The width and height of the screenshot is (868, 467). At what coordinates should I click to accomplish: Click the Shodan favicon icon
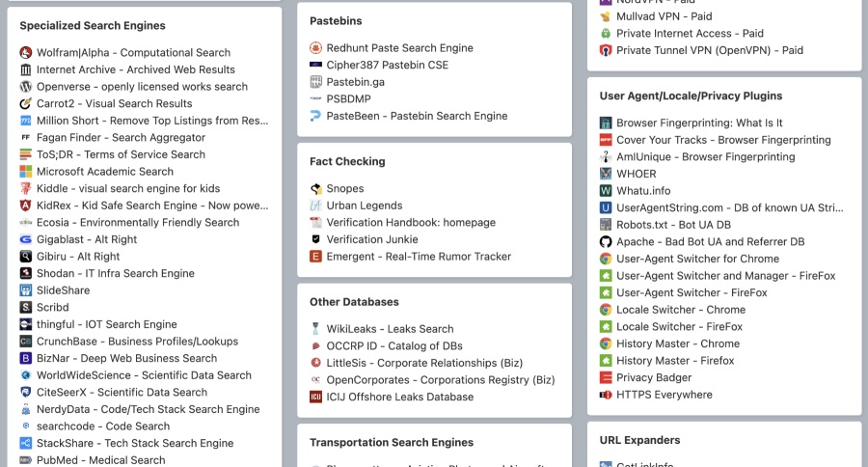[x=26, y=274]
